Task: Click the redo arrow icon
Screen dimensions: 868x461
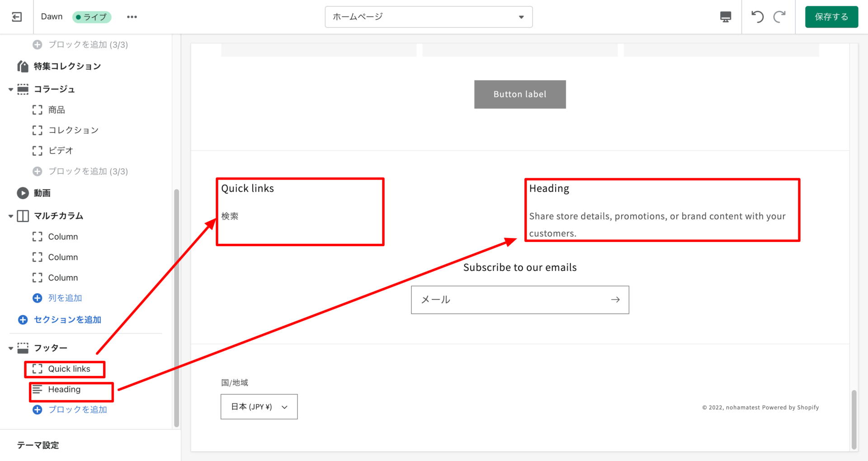Action: click(x=779, y=17)
